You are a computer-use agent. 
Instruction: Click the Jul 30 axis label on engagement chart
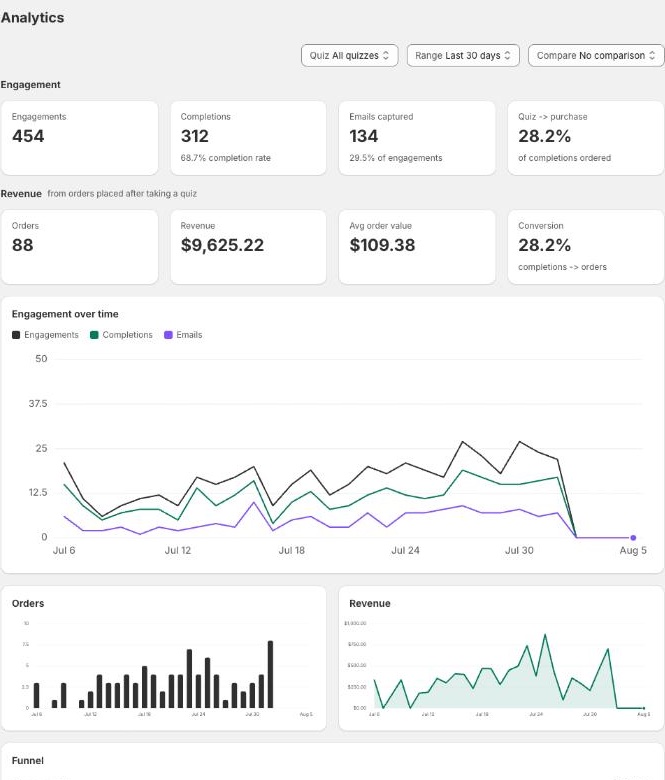tap(519, 550)
